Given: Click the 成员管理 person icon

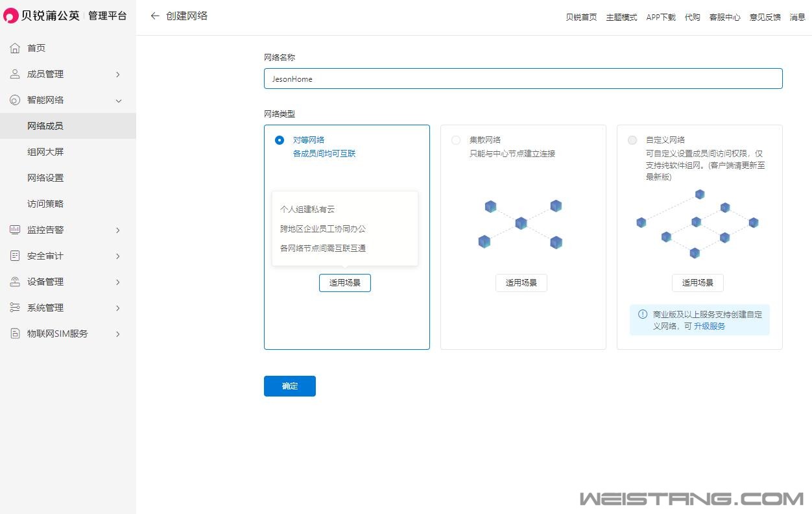Looking at the screenshot, I should [15, 74].
